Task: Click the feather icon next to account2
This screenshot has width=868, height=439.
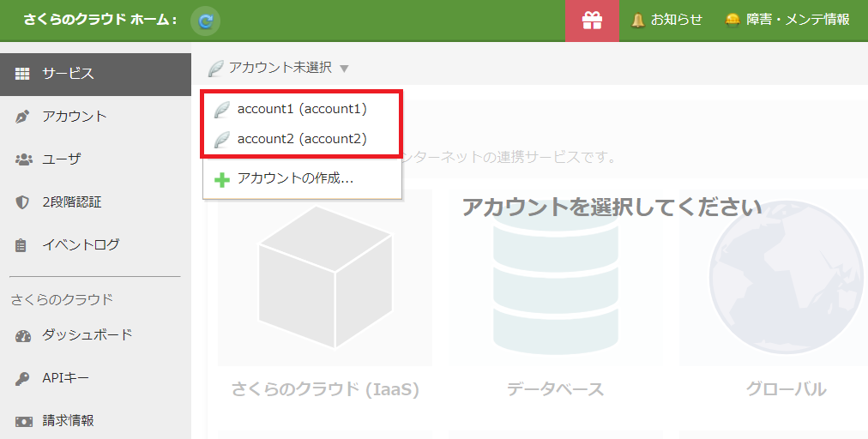Action: [x=222, y=138]
